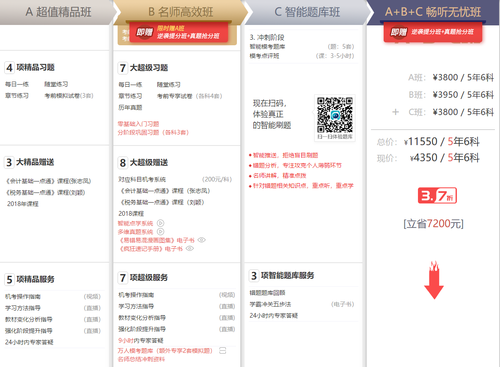Image resolution: width=500 pixels, height=367 pixels.
Task: Select the A 超值精品班 tab
Action: [57, 12]
